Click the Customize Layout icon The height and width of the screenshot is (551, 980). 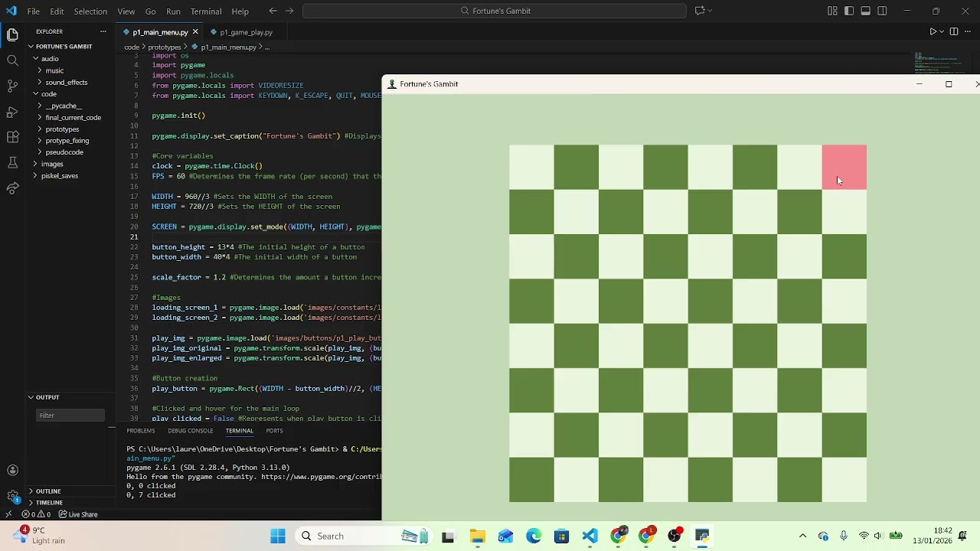tap(832, 11)
